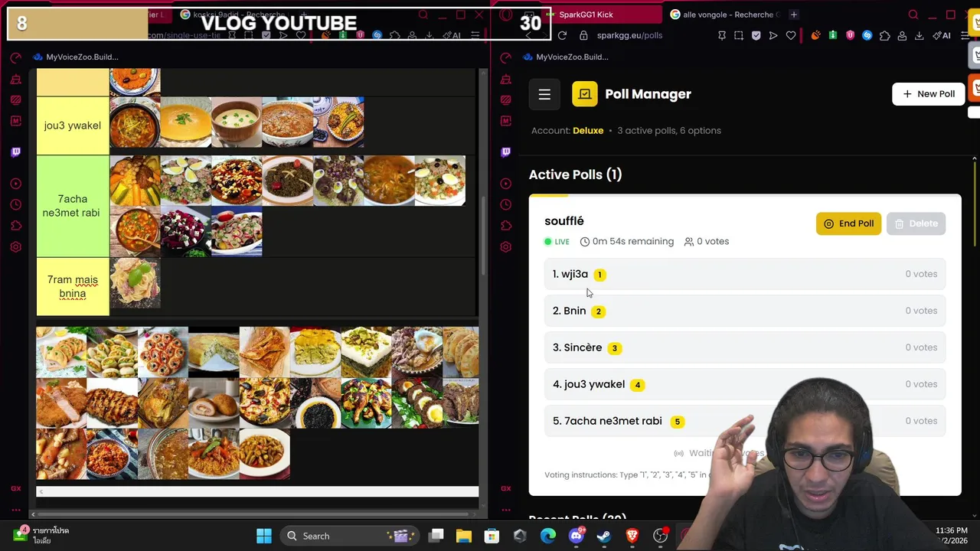
Task: Click the Deluxe account label
Action: [x=588, y=131]
